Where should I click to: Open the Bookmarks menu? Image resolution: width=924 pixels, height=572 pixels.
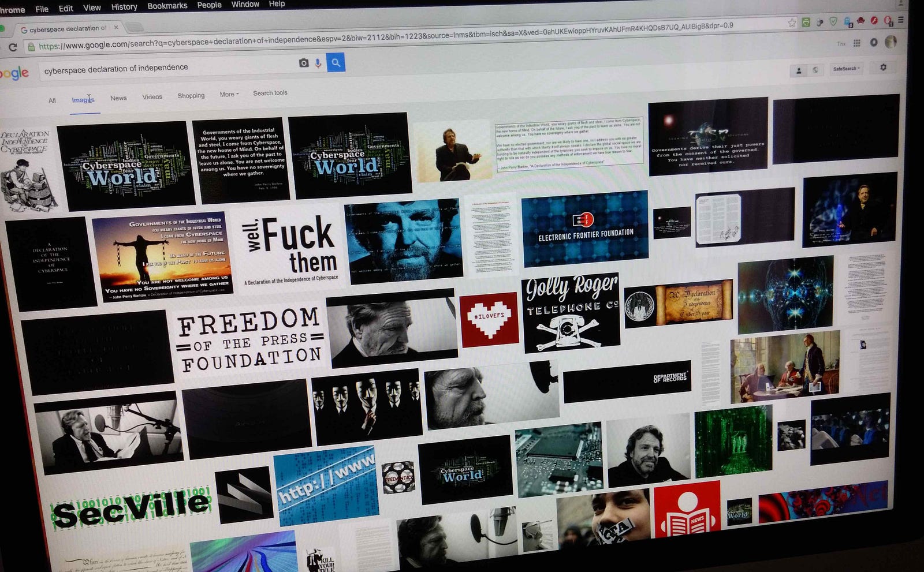click(167, 5)
